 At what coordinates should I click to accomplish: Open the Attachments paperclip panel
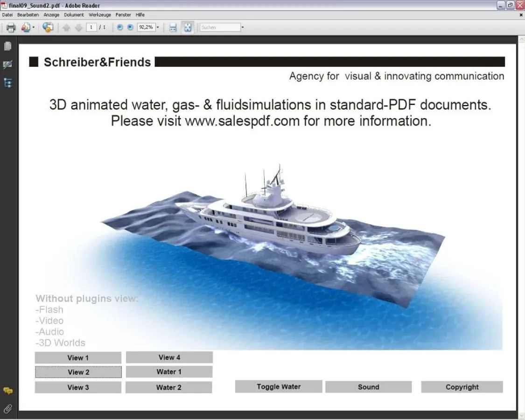8,409
